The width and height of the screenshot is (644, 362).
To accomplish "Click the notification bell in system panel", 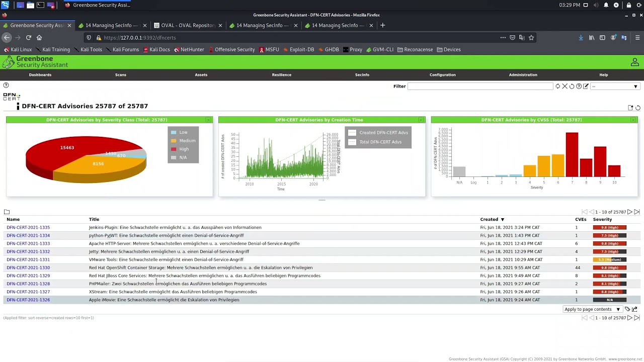I will [x=606, y=5].
